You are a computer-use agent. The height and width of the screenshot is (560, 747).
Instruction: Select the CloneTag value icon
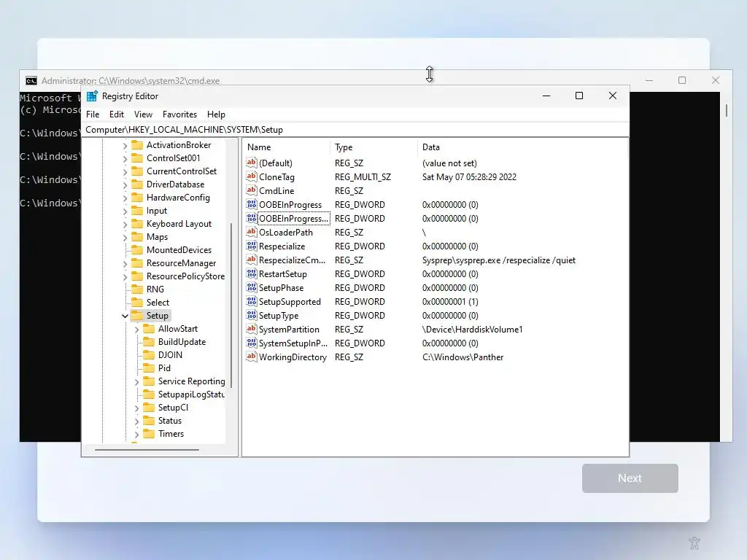point(252,176)
